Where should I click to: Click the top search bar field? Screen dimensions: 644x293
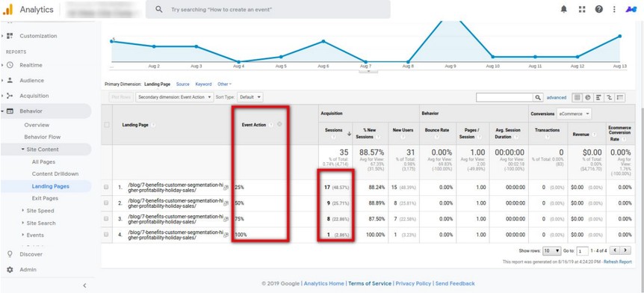click(x=267, y=9)
